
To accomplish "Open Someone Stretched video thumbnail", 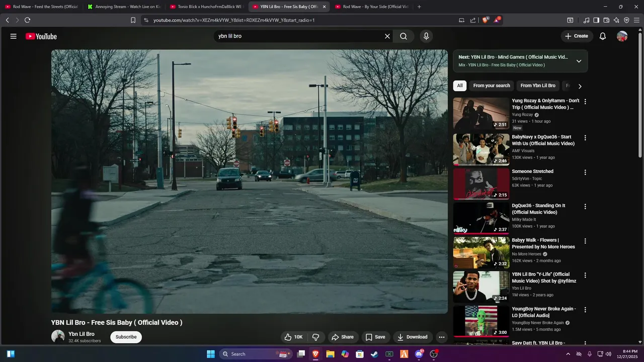I will pyautogui.click(x=481, y=184).
